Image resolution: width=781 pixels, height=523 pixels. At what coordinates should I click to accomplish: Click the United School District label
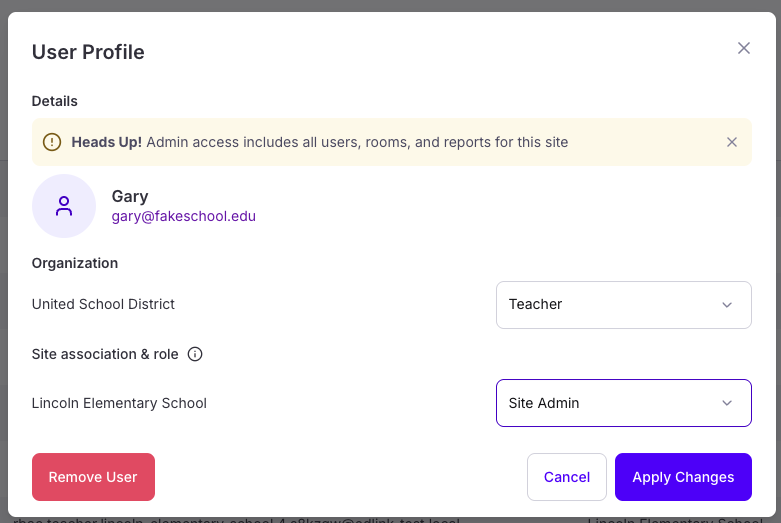click(x=103, y=304)
